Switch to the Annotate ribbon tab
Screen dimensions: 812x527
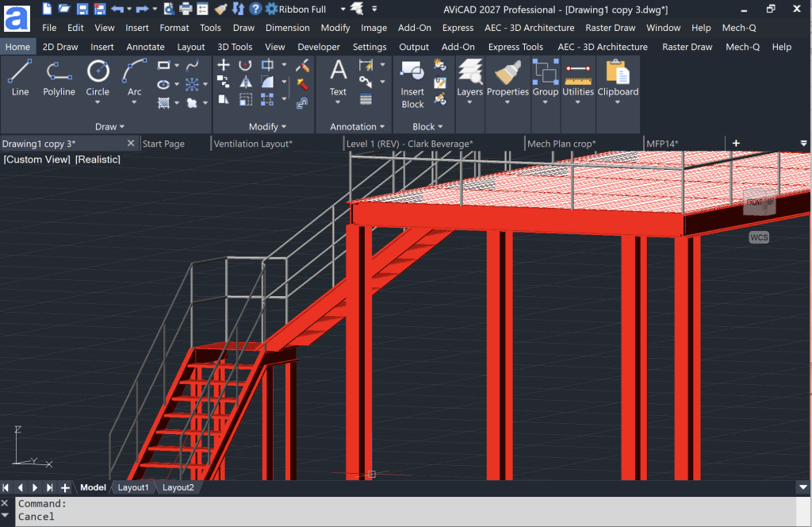click(145, 47)
